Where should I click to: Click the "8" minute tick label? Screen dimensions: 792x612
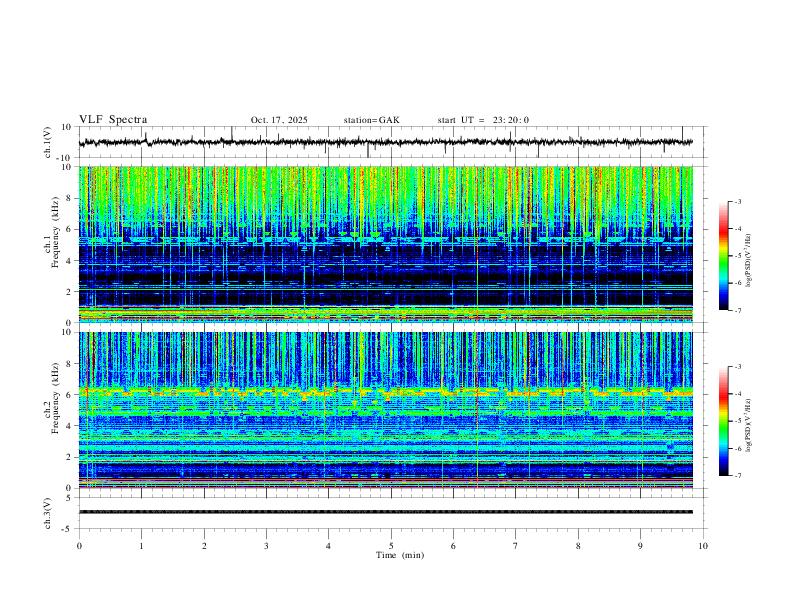[578, 546]
